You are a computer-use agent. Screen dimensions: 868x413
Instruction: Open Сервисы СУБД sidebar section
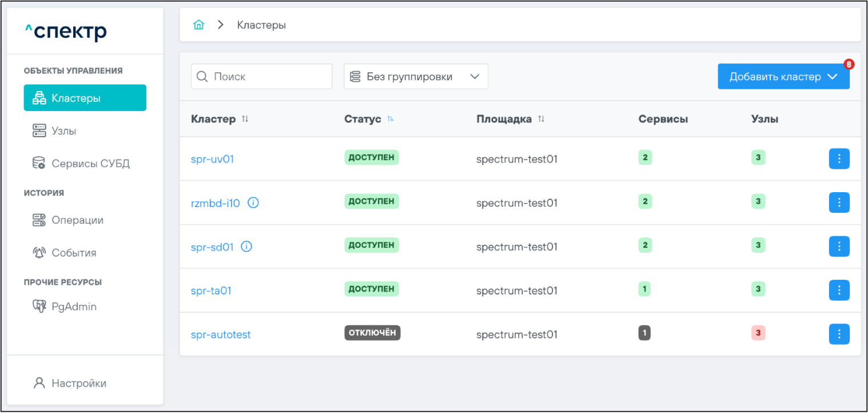(x=90, y=164)
